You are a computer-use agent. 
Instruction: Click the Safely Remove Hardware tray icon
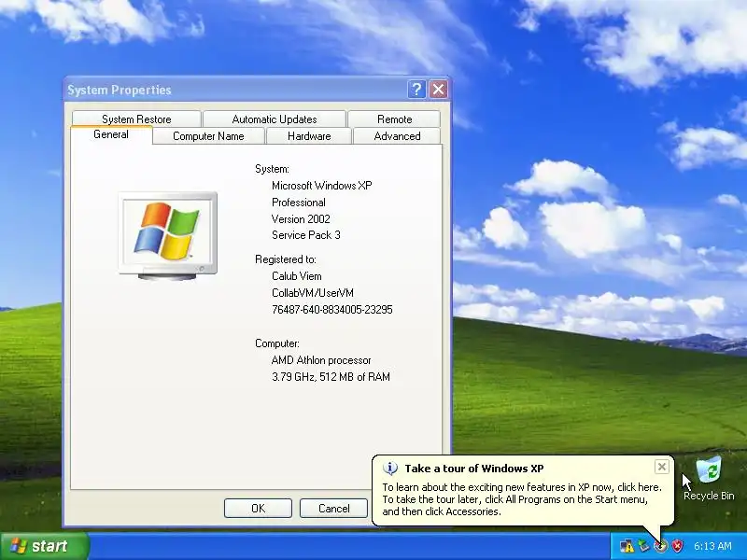click(x=643, y=546)
